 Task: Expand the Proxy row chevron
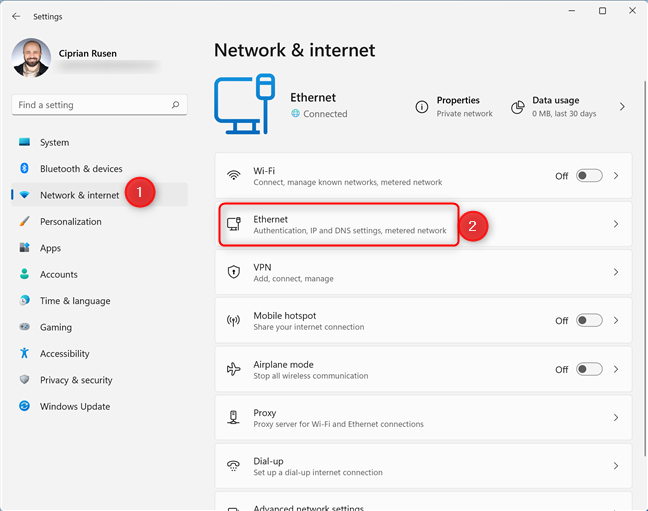pyautogui.click(x=616, y=418)
